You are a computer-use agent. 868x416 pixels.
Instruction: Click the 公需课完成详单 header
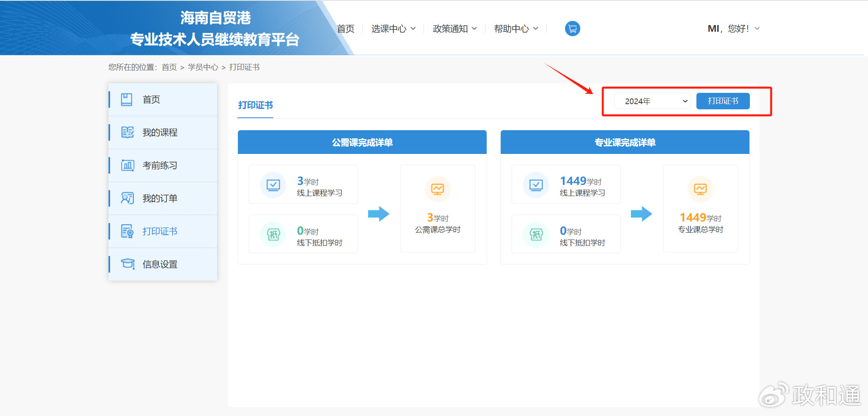pyautogui.click(x=362, y=142)
